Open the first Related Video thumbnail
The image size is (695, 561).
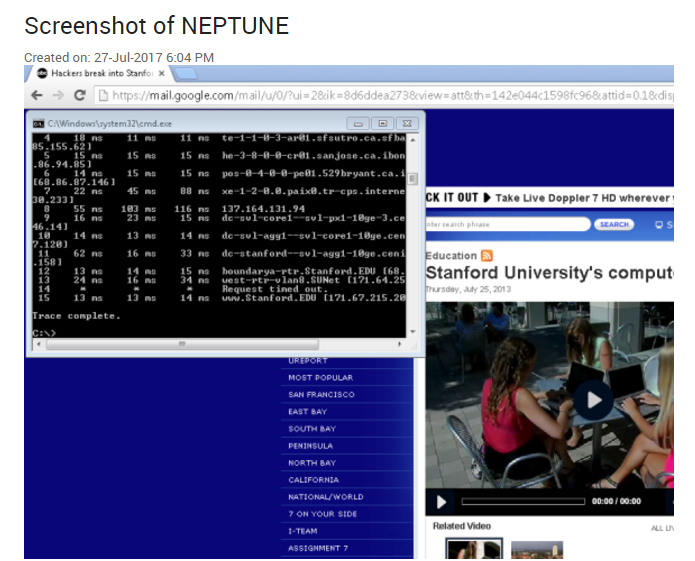point(474,550)
